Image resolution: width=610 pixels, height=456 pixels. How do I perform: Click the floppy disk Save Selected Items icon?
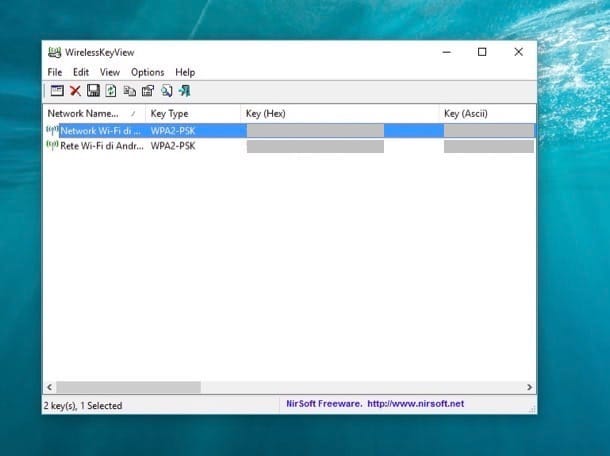coord(93,91)
